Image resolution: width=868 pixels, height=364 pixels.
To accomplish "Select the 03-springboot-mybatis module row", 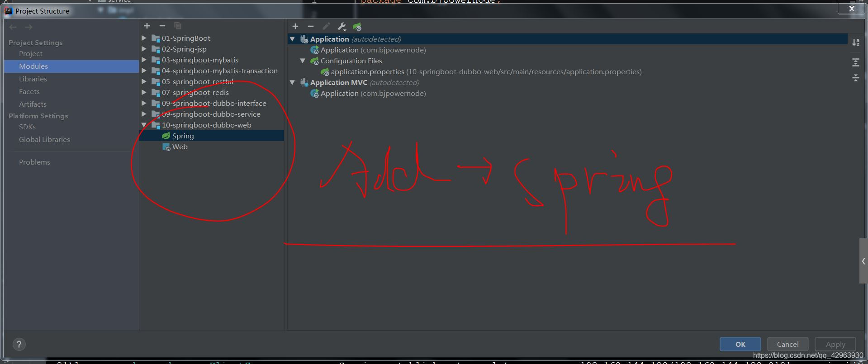I will [x=212, y=60].
